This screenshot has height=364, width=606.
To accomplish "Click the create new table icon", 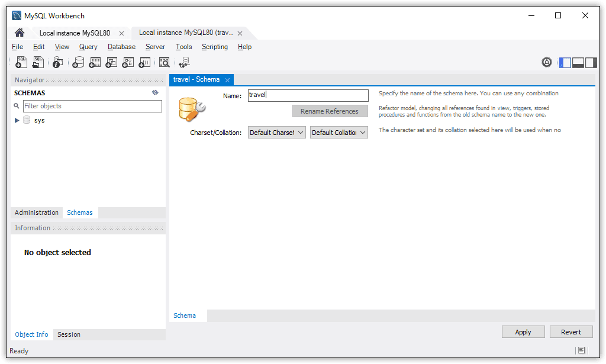I will (x=94, y=62).
